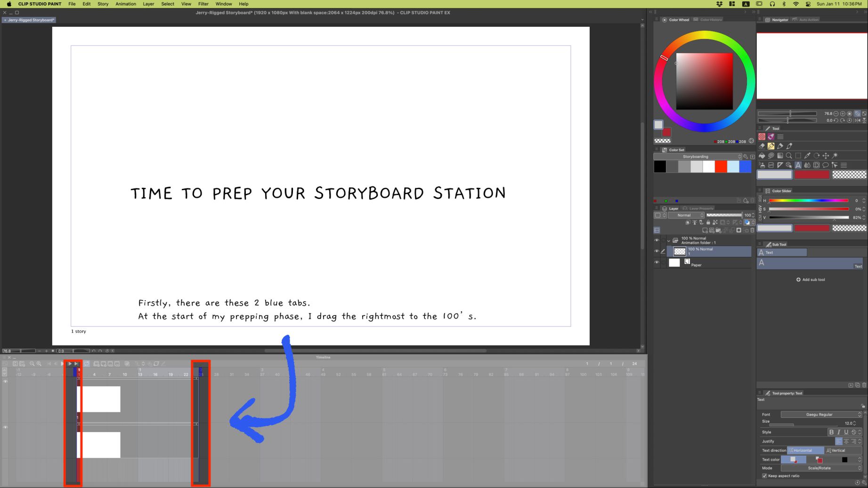
Task: Open the Gaegu Regular font dropdown
Action: [x=821, y=415]
